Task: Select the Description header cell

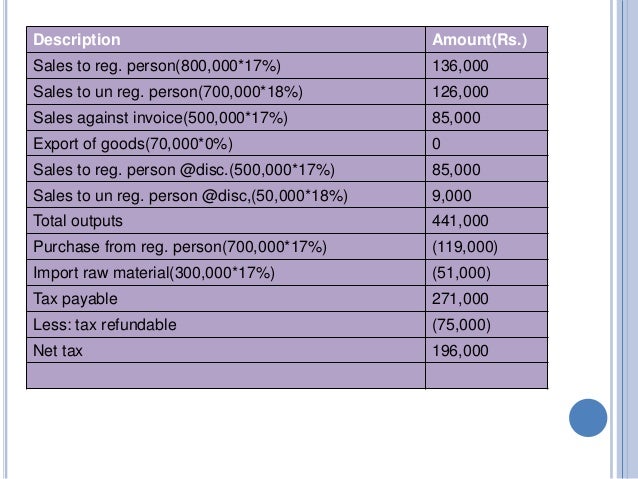Action: coord(226,39)
